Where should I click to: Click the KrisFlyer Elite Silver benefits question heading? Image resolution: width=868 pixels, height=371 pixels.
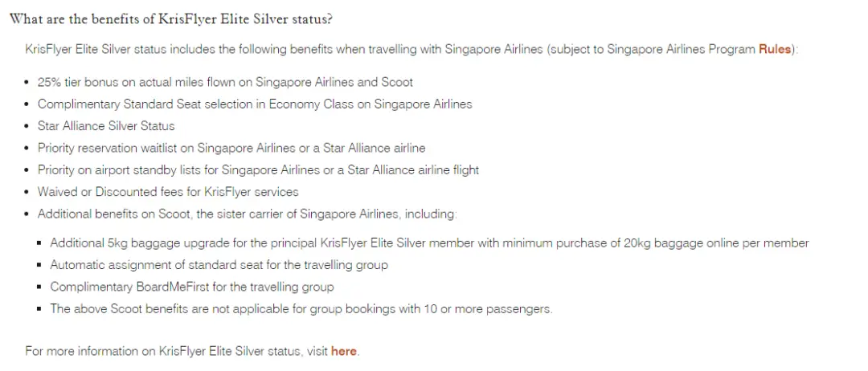click(x=171, y=18)
